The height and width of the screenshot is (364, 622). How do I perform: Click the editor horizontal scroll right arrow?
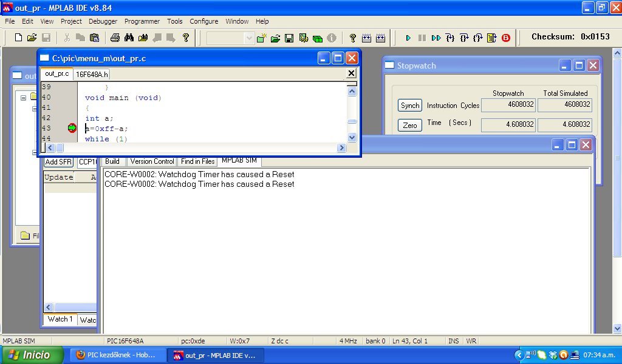click(x=341, y=148)
